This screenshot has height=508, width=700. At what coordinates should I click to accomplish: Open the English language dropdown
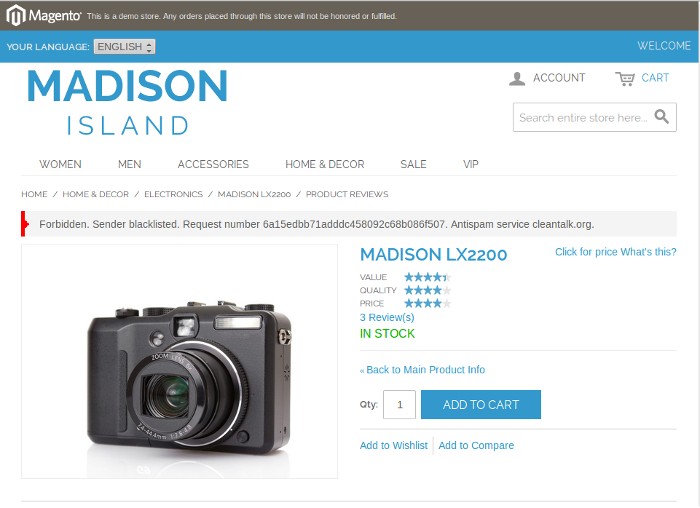pos(125,46)
